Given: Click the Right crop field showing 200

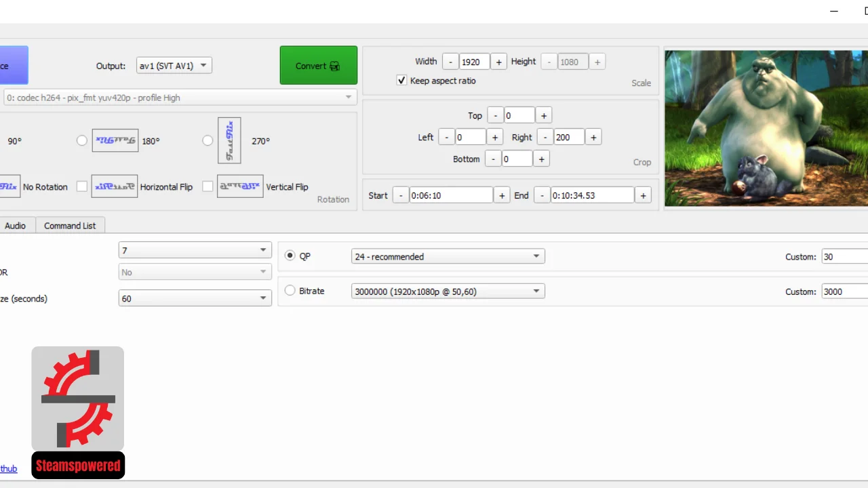Looking at the screenshot, I should point(569,137).
